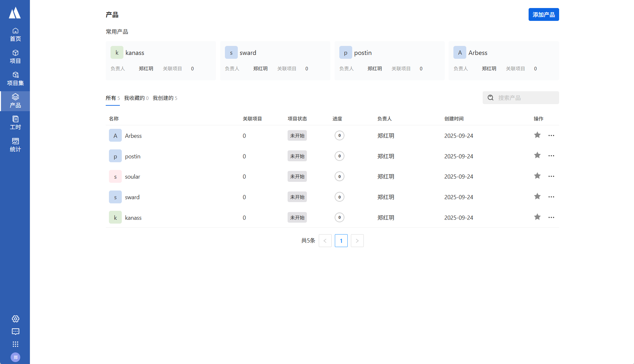Open 统计 statistics from the sidebar

pos(15,145)
